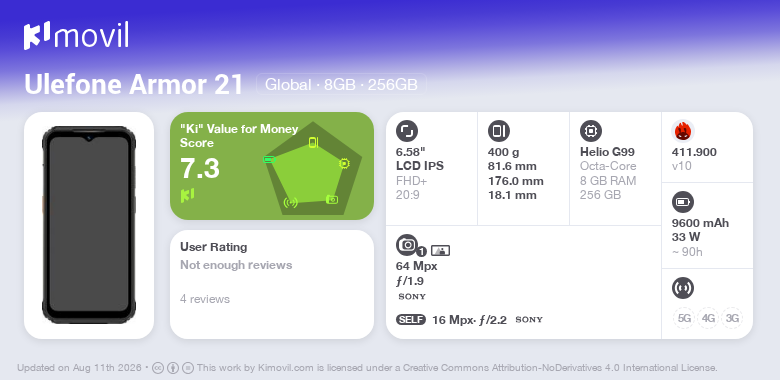
Task: Click the Ulefone Armor 21 phone image
Action: [x=89, y=225]
